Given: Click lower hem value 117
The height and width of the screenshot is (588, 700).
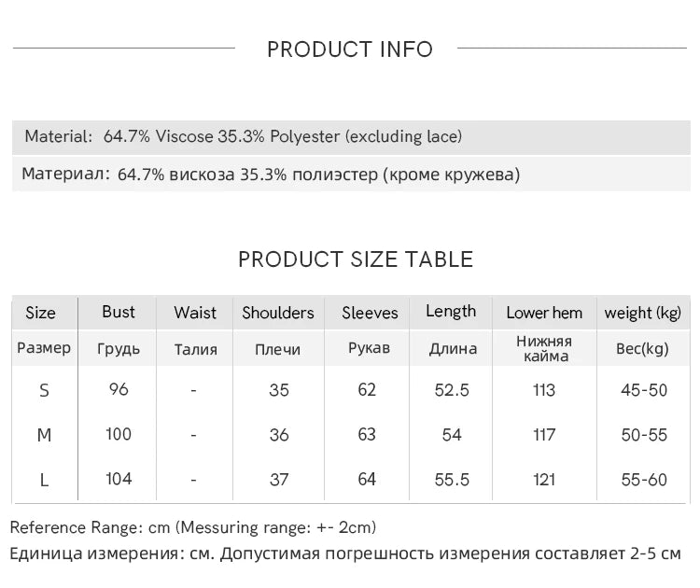Looking at the screenshot, I should [544, 435].
